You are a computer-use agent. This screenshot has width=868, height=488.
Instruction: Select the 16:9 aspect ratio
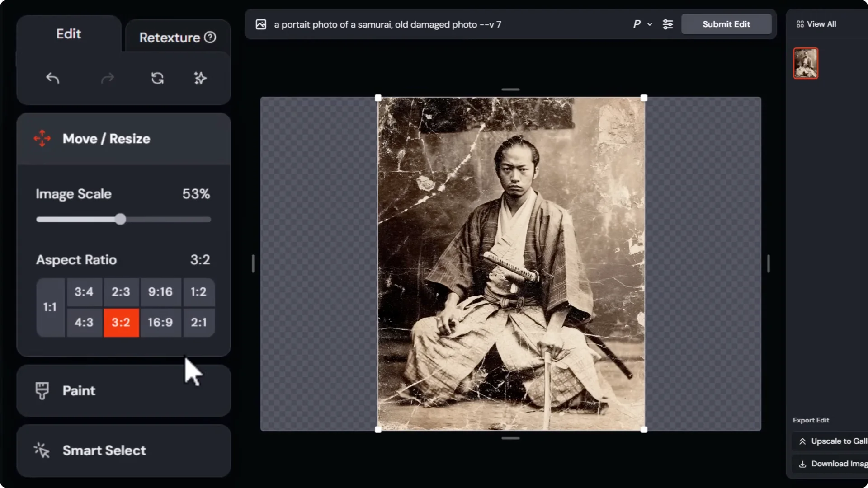[160, 323]
